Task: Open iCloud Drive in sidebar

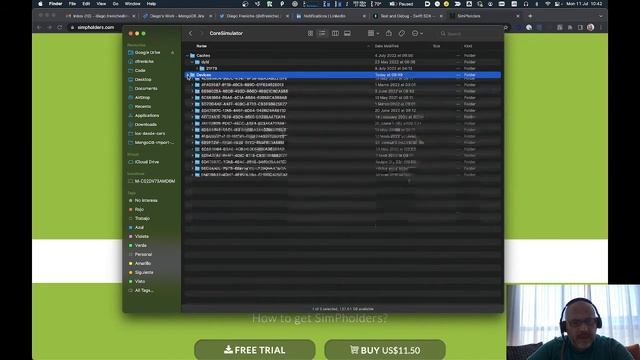Action: (x=147, y=162)
